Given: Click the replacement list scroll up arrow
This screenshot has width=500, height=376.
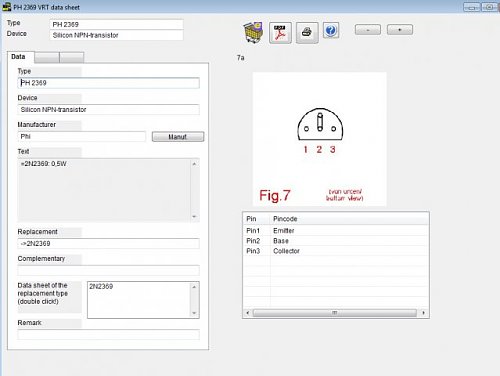Looking at the screenshot, I should tap(194, 287).
